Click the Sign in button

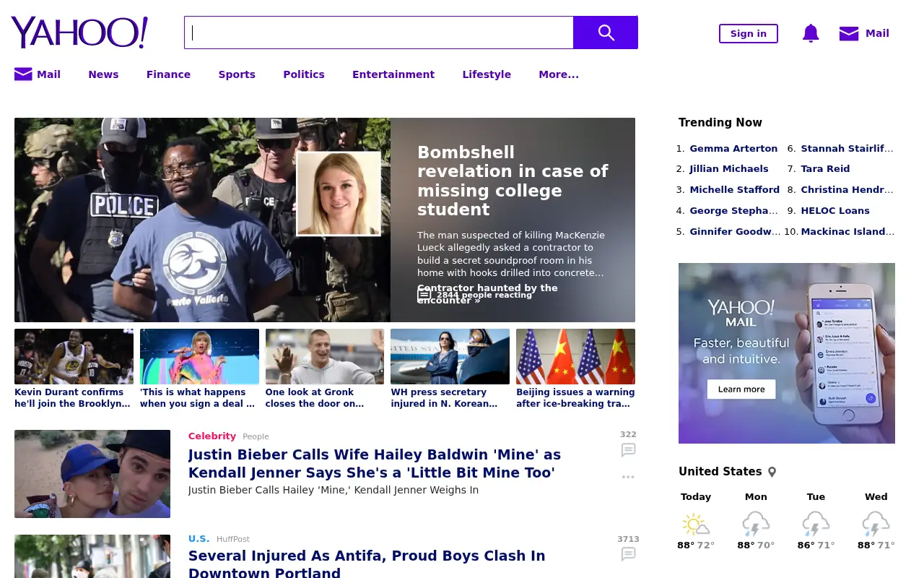pyautogui.click(x=749, y=33)
